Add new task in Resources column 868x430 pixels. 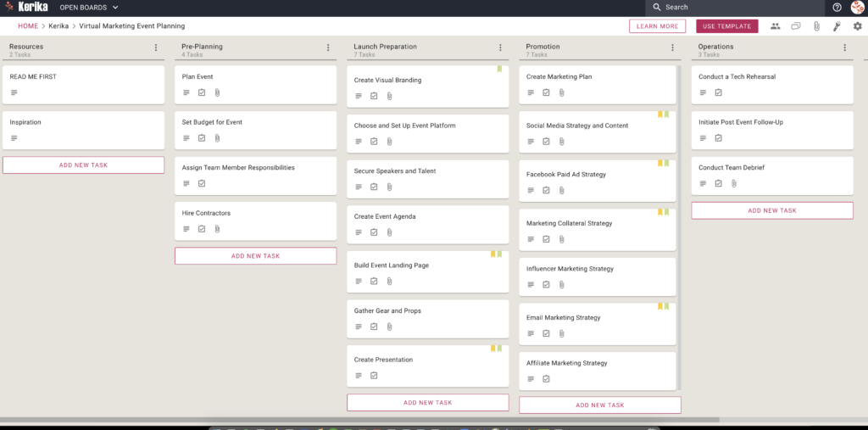[84, 165]
